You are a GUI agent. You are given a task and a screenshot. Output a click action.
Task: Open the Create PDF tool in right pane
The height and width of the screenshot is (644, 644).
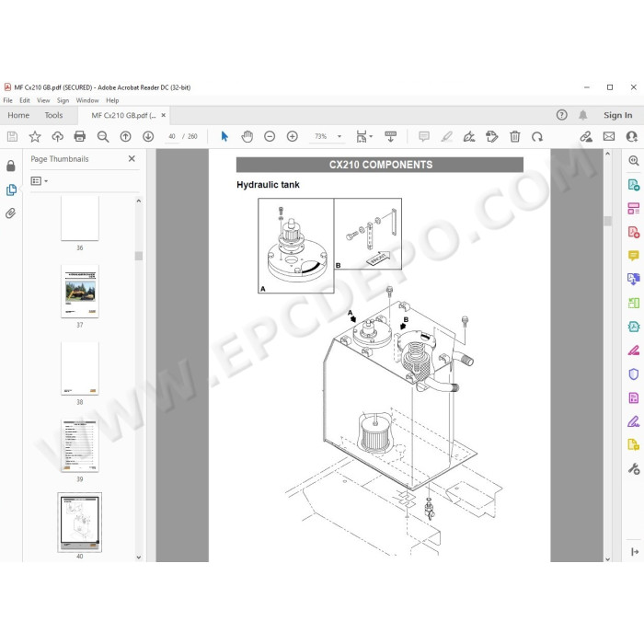(x=634, y=232)
